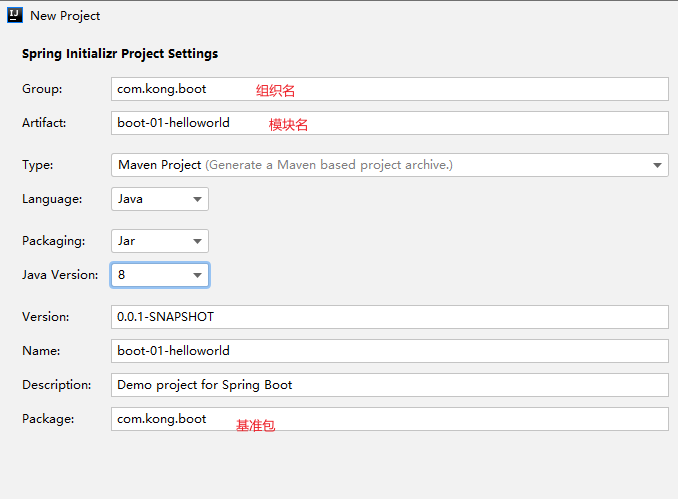678x499 pixels.
Task: Click the Spring Initializr Project Settings heading
Action: coord(120,54)
